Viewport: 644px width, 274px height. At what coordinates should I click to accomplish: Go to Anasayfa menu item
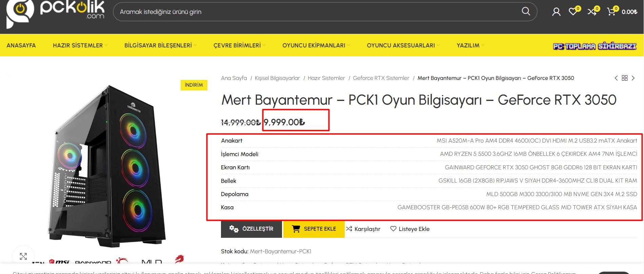[x=21, y=45]
